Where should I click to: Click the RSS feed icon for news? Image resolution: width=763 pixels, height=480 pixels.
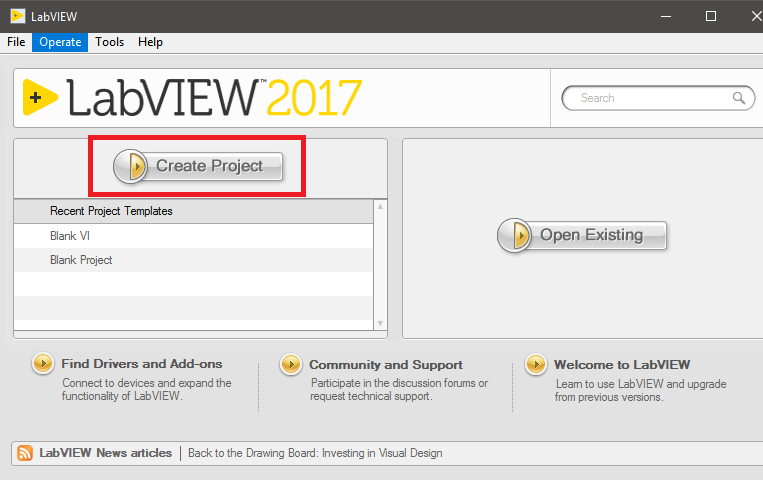tap(25, 453)
